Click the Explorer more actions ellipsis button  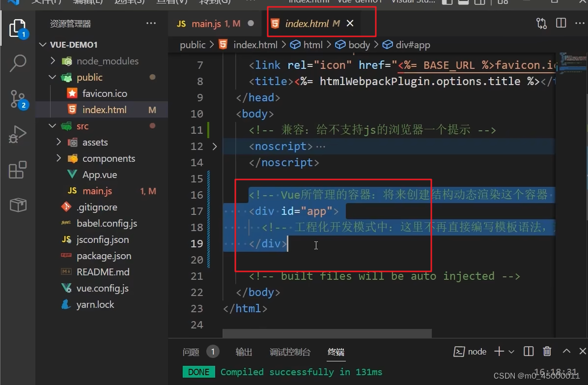151,23
